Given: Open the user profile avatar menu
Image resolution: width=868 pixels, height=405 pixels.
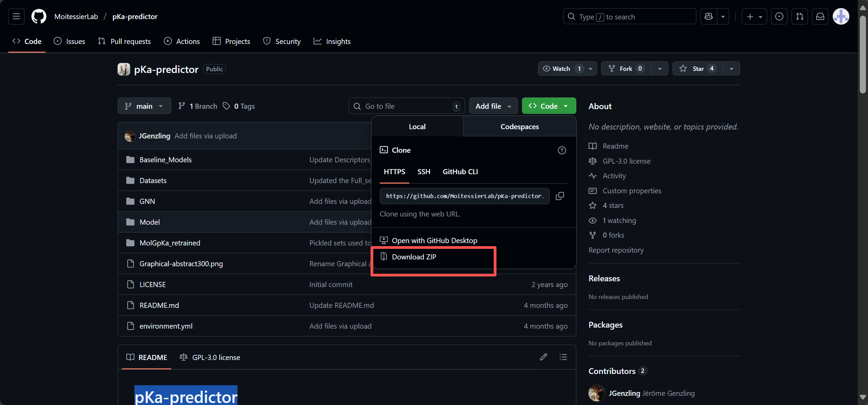Looking at the screenshot, I should pos(841,16).
